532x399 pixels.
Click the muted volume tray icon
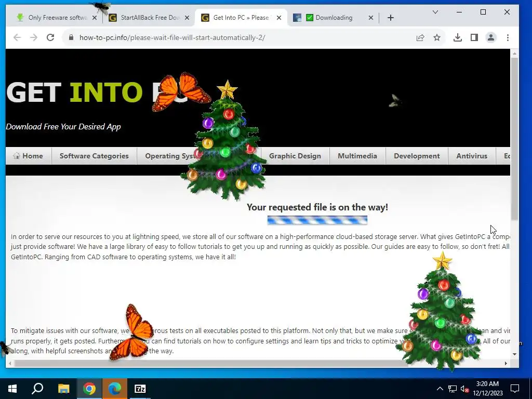point(465,389)
